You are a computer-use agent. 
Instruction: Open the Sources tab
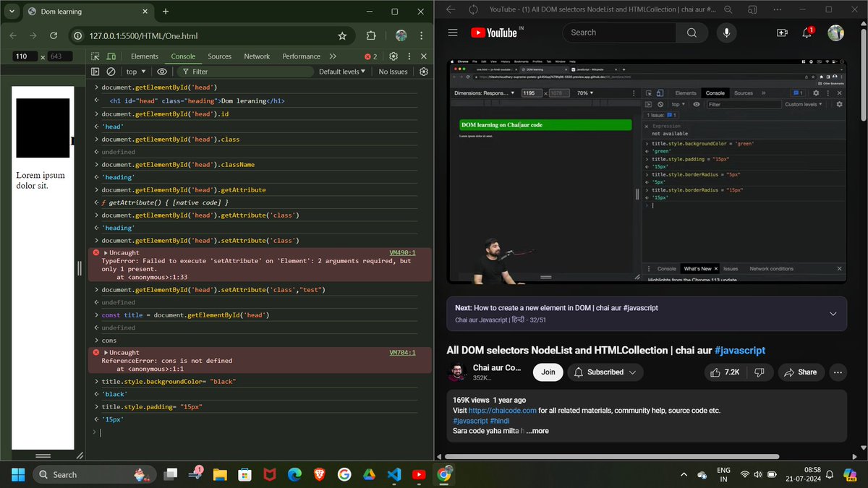click(x=220, y=56)
